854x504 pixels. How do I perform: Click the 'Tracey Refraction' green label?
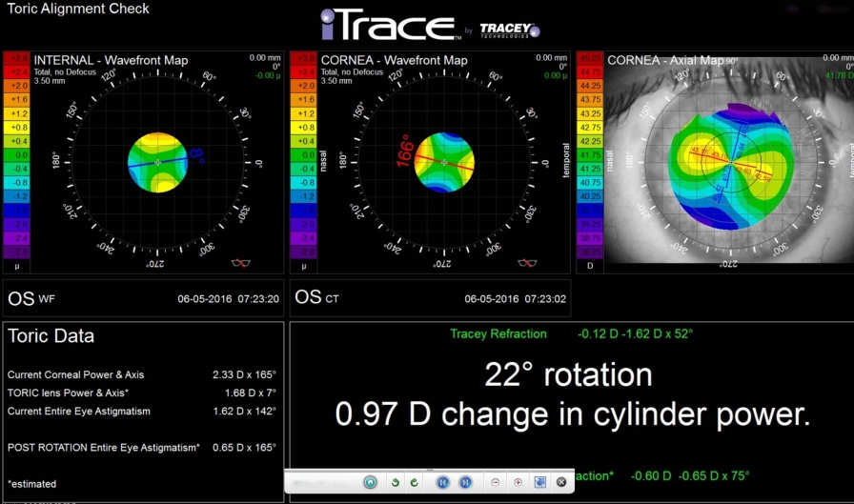(498, 334)
